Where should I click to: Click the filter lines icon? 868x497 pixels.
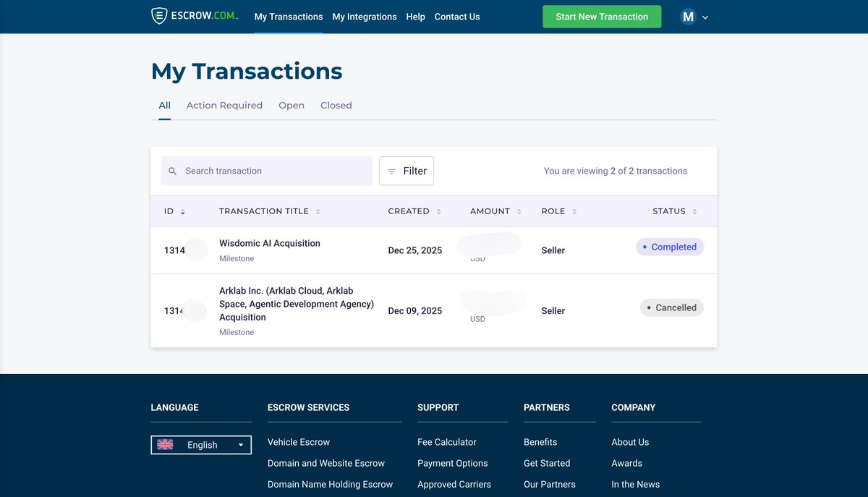[x=391, y=171]
